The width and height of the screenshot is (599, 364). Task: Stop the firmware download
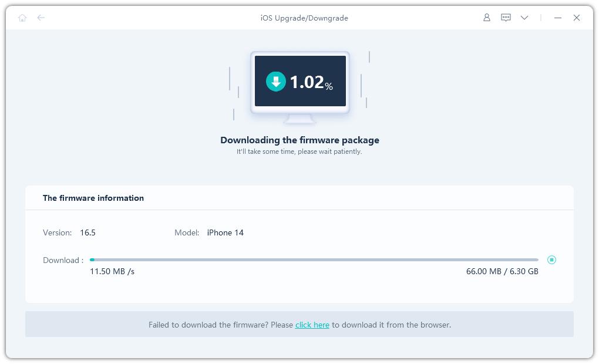click(551, 259)
